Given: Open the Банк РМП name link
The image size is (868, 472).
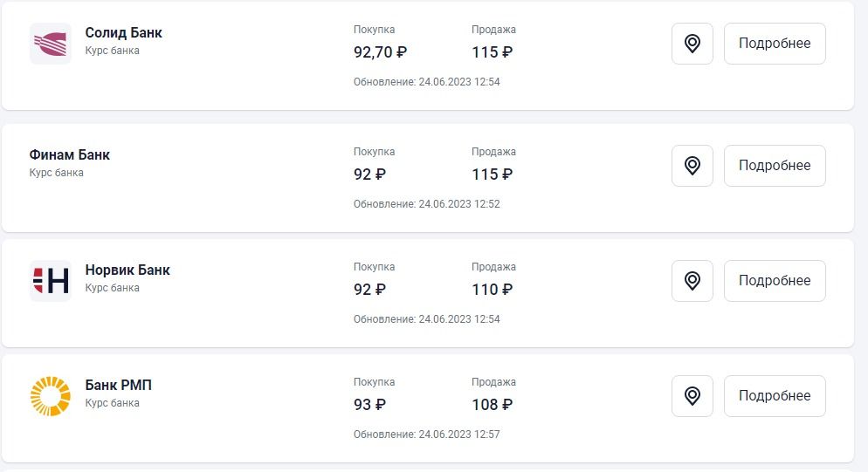Looking at the screenshot, I should point(119,386).
